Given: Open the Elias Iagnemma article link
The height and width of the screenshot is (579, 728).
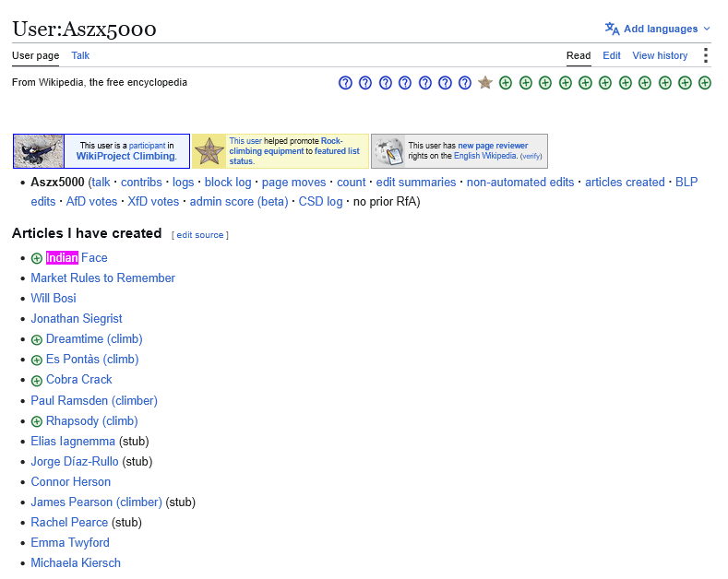Looking at the screenshot, I should [73, 442].
